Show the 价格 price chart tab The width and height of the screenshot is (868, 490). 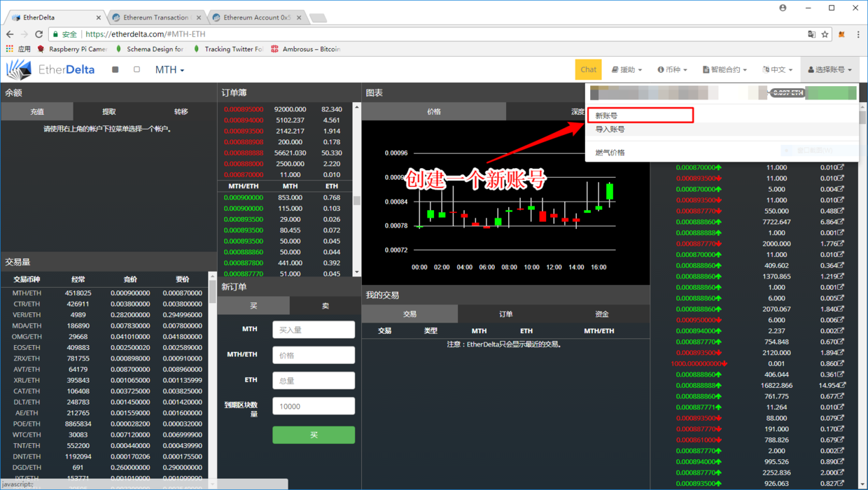point(434,111)
